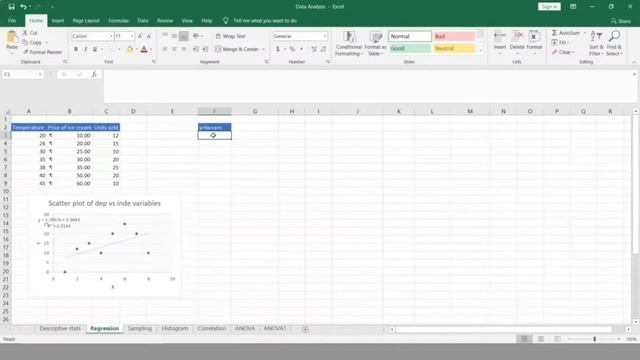The height and width of the screenshot is (360, 640).
Task: Open Format as Table gallery
Action: 375,43
